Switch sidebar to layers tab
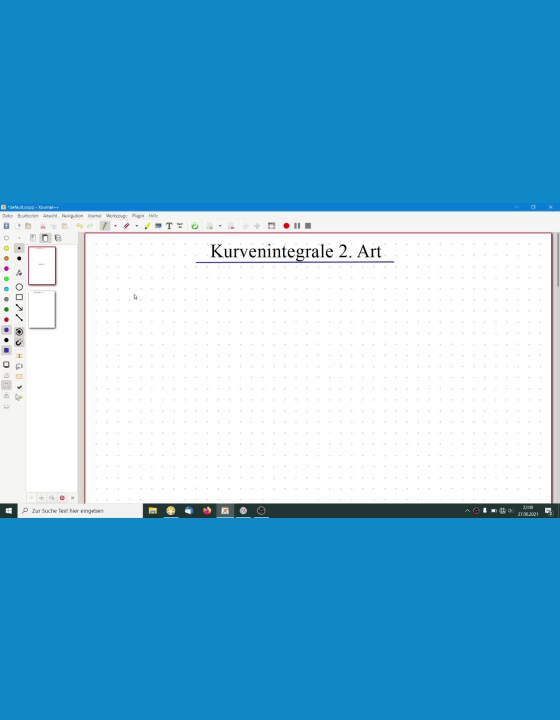Screen dimensions: 560x720 pyautogui.click(x=58, y=238)
